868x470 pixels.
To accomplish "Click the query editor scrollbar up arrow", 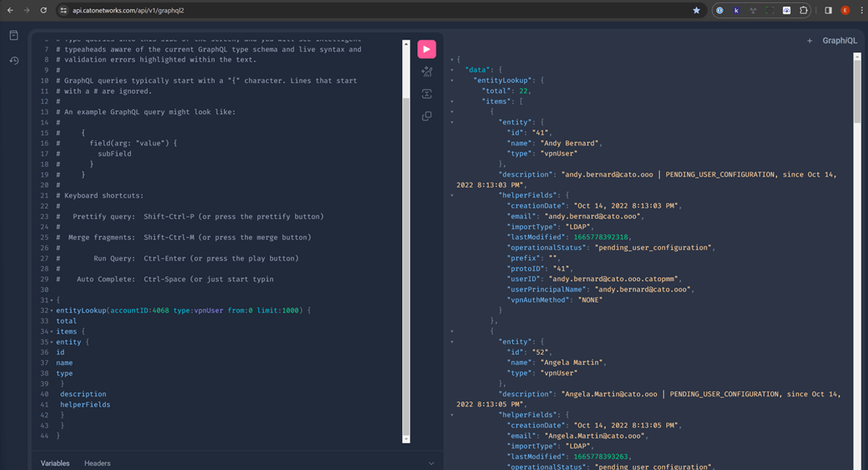I will [x=406, y=44].
